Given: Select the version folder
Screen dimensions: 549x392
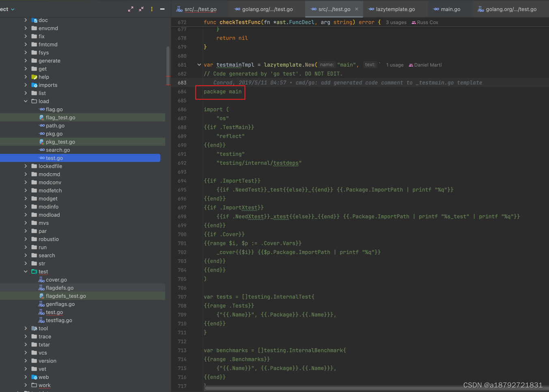Looking at the screenshot, I should (x=47, y=361).
